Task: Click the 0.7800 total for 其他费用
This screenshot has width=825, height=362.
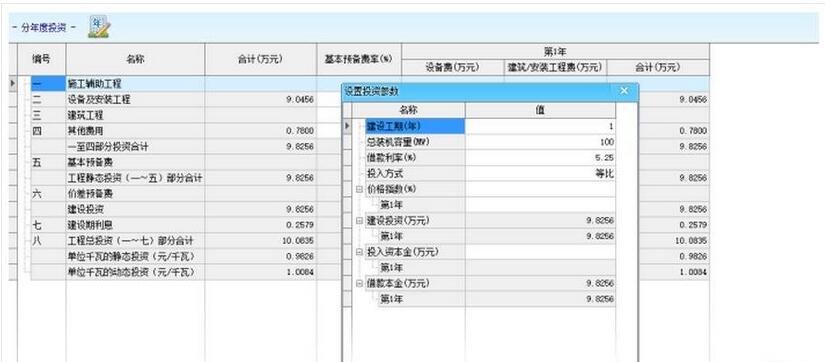Action: click(260, 130)
